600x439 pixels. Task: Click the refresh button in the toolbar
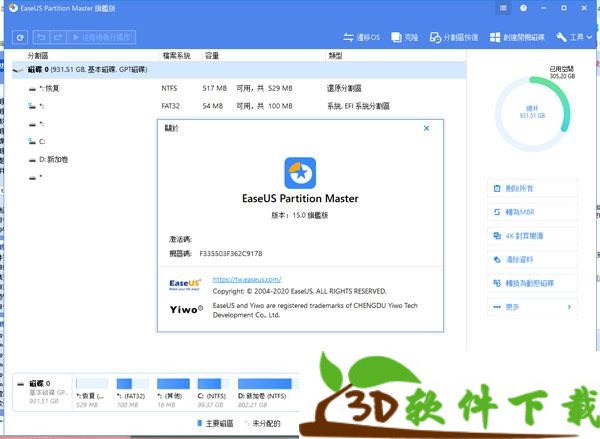tap(20, 37)
